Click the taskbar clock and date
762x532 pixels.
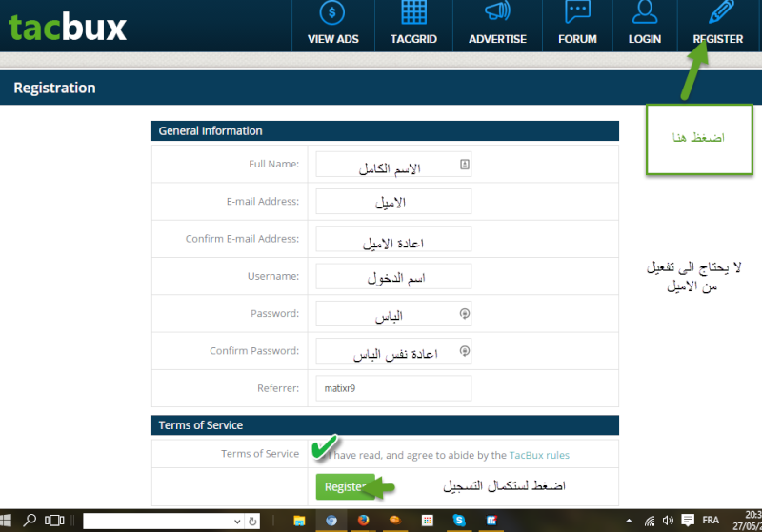[x=748, y=521]
